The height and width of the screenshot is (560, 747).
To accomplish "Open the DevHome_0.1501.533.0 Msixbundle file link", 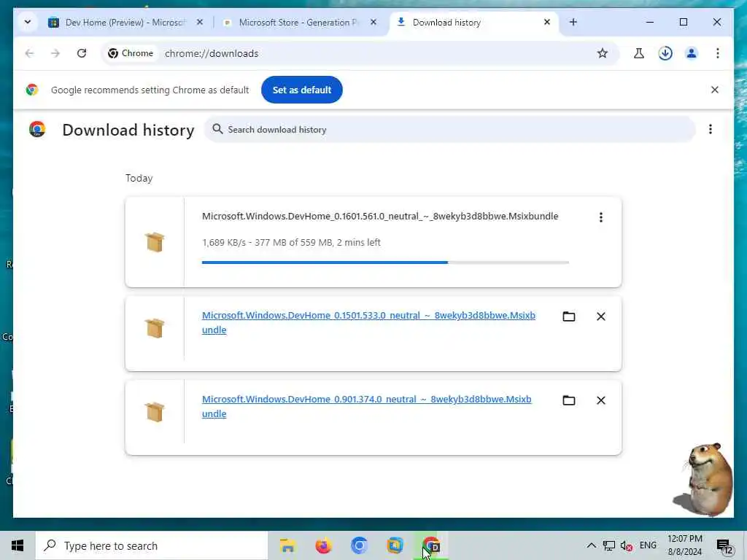I will tap(368, 322).
